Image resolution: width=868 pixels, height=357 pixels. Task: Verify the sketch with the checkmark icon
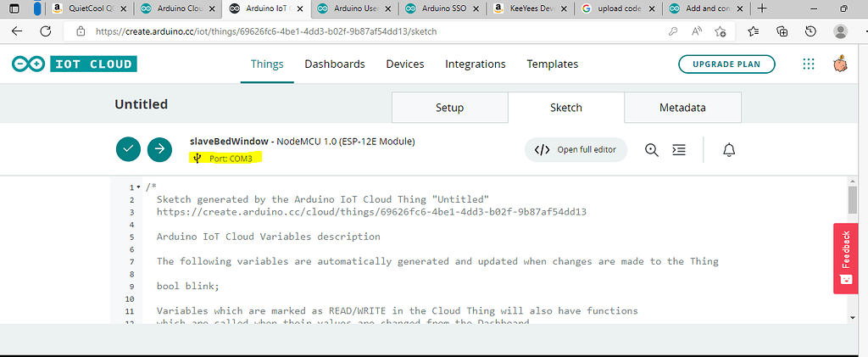(x=128, y=149)
